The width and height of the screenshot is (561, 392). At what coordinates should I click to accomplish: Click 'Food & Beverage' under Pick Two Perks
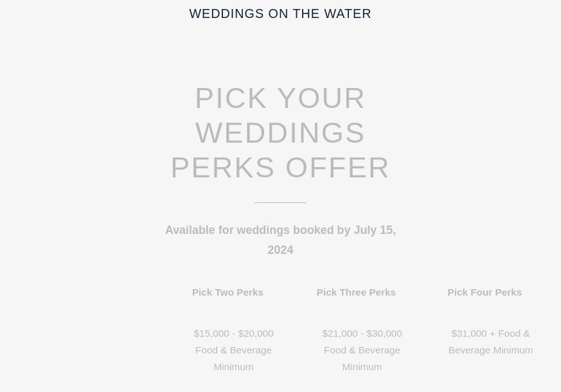point(233,350)
